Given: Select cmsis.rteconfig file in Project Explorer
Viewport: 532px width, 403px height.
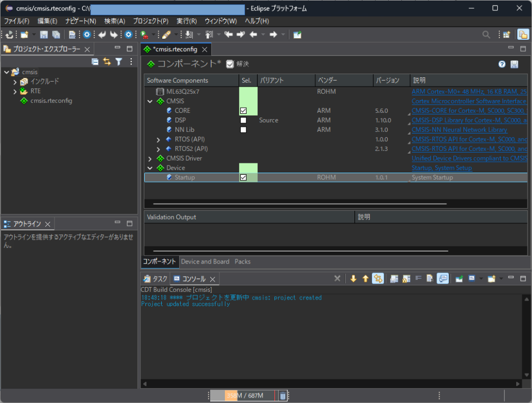Looking at the screenshot, I should point(51,101).
